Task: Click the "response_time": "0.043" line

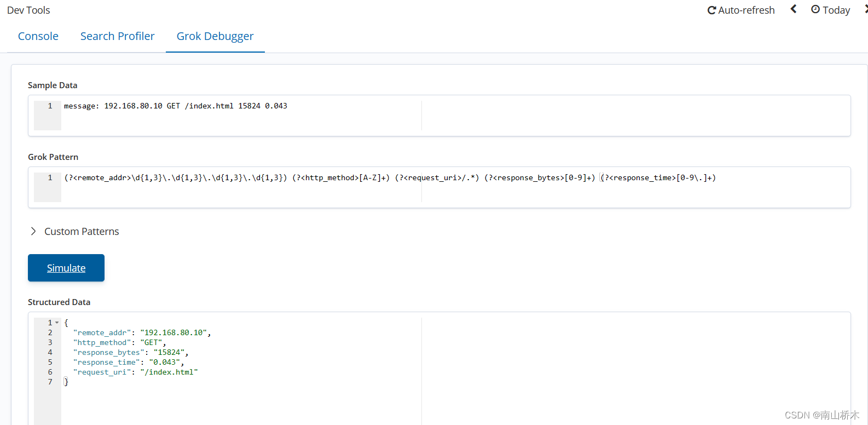Action: tap(129, 362)
